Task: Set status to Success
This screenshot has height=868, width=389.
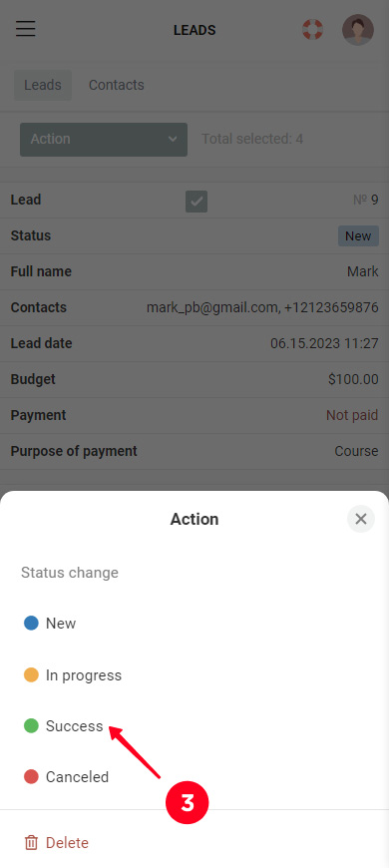Action: click(x=75, y=725)
